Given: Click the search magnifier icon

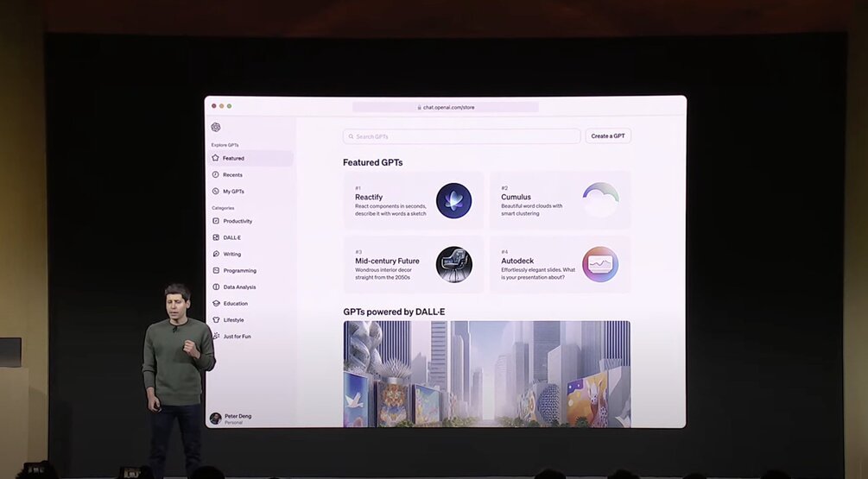Looking at the screenshot, I should tap(351, 136).
